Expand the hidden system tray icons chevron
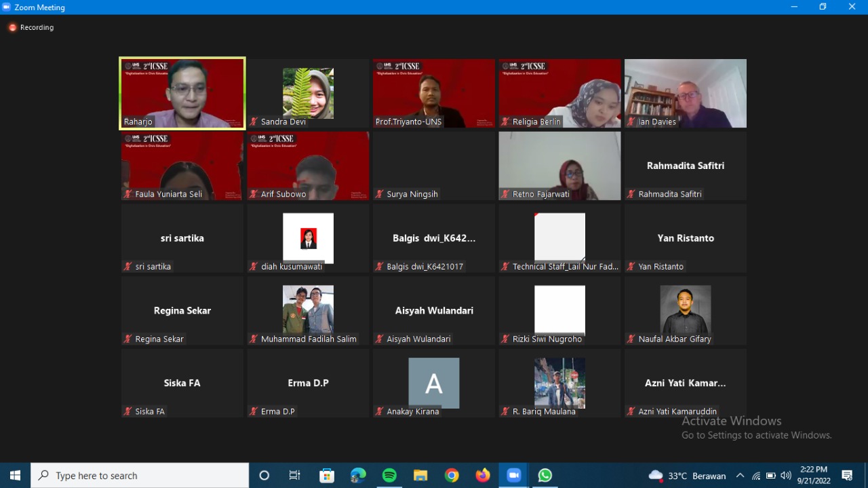This screenshot has width=868, height=488. pyautogui.click(x=740, y=476)
